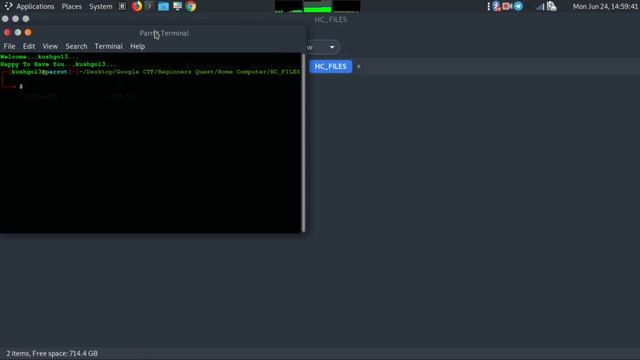Click the clipboard tray icon
This screenshot has height=360, width=640.
[551, 6]
